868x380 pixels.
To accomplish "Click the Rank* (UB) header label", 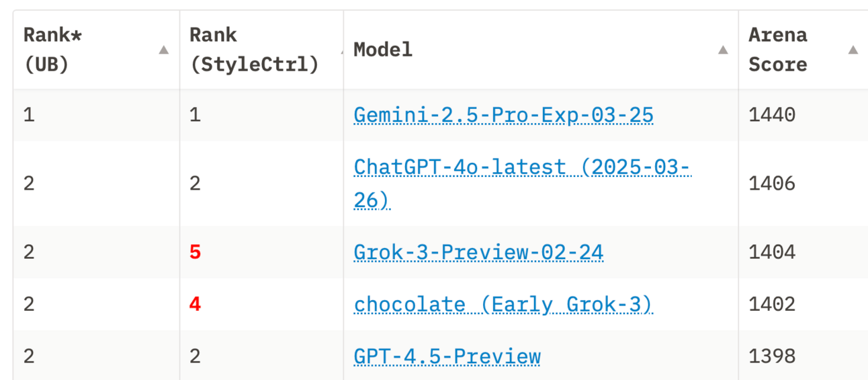I will click(52, 50).
